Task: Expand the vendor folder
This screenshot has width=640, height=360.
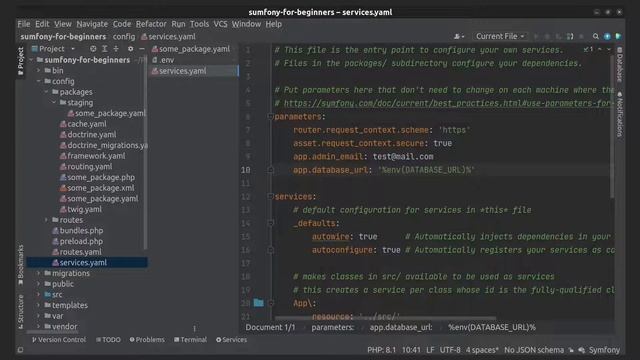Action: (x=39, y=327)
